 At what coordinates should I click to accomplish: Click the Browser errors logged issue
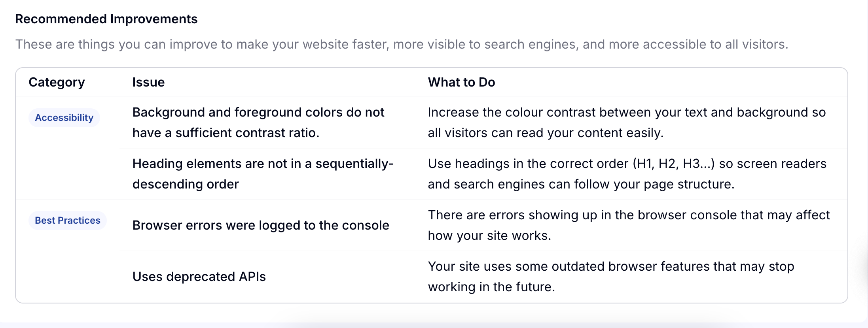pyautogui.click(x=261, y=225)
